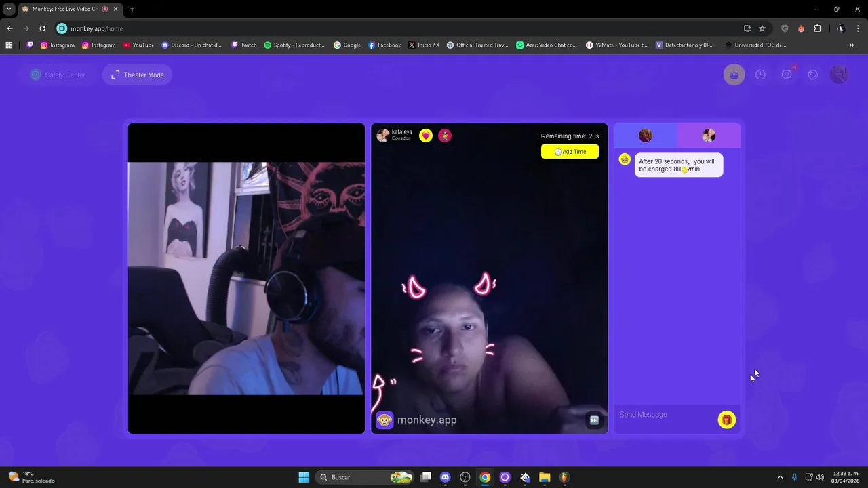
Task: Open the crown premium icon
Action: pyautogui.click(x=734, y=75)
